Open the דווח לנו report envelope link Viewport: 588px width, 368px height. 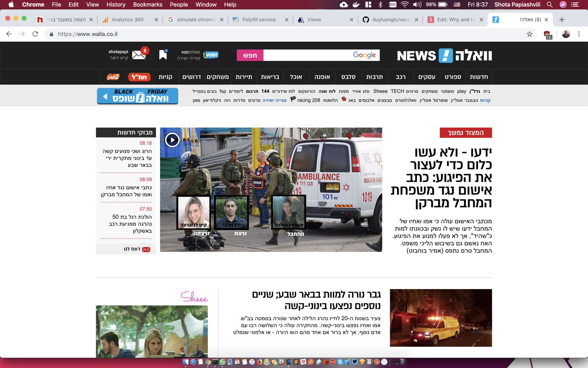click(x=137, y=249)
